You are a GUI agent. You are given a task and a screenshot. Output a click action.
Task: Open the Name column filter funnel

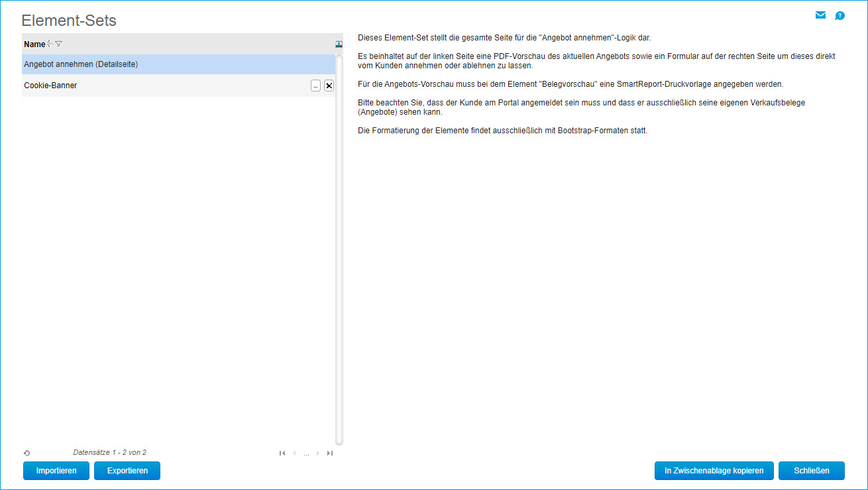[x=58, y=44]
